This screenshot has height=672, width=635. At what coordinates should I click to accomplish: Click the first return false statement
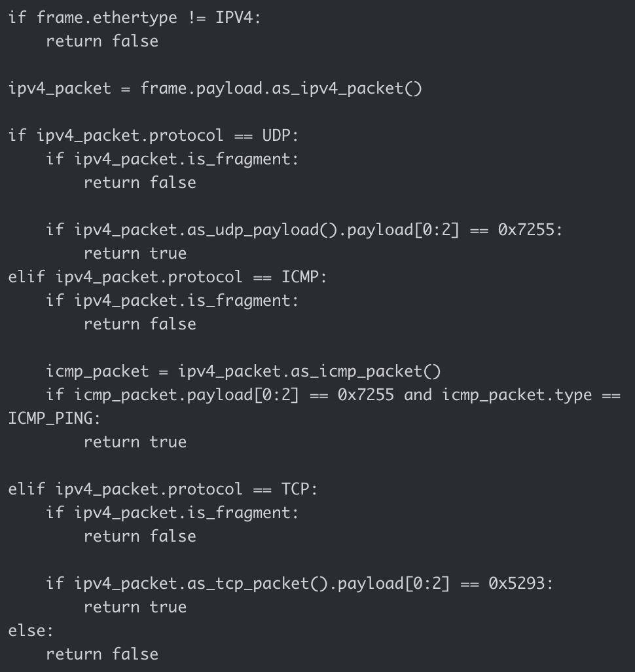click(101, 41)
